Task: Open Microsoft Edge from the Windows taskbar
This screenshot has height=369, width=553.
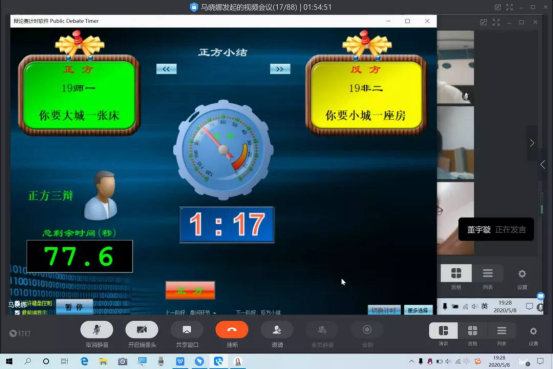Action: [x=84, y=361]
